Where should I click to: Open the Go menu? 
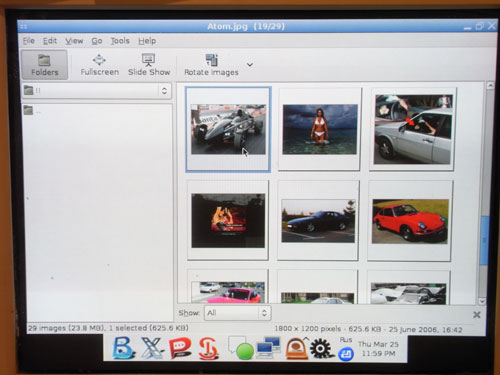pos(97,41)
